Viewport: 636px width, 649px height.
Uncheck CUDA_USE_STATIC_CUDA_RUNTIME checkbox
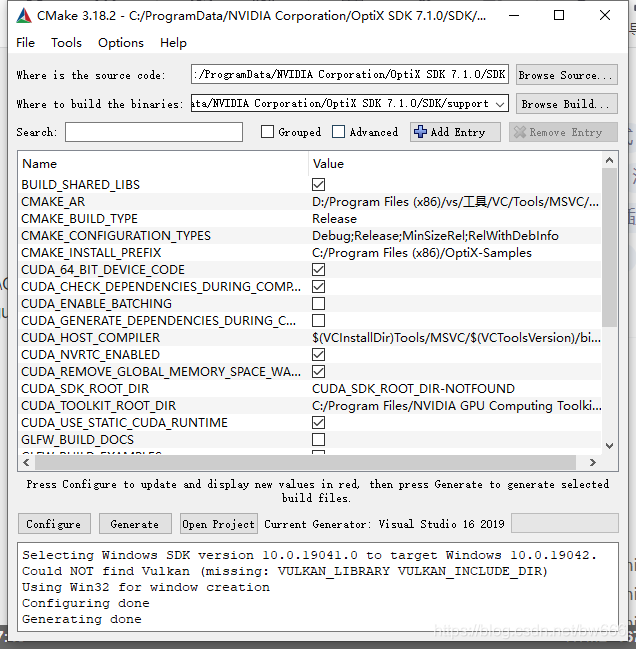coord(318,423)
